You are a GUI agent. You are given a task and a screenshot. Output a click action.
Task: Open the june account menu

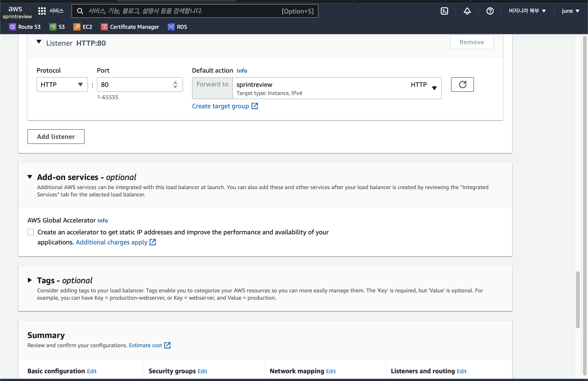tap(570, 11)
